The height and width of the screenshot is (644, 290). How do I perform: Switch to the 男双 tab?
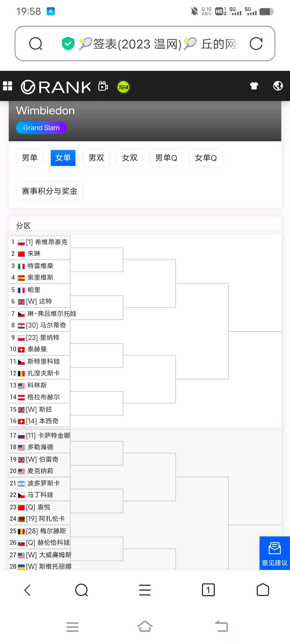(96, 158)
